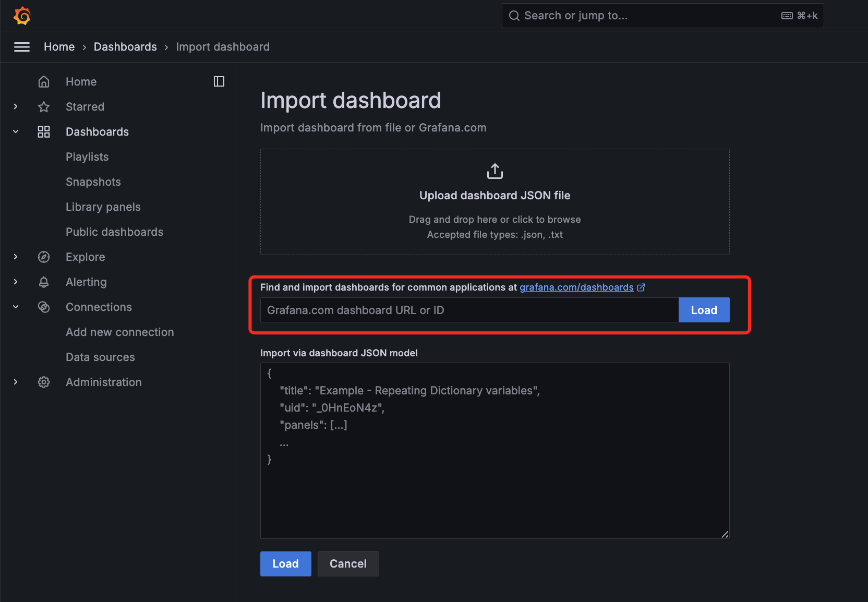The image size is (868, 602).
Task: Click the Home house icon in sidebar
Action: pos(44,82)
